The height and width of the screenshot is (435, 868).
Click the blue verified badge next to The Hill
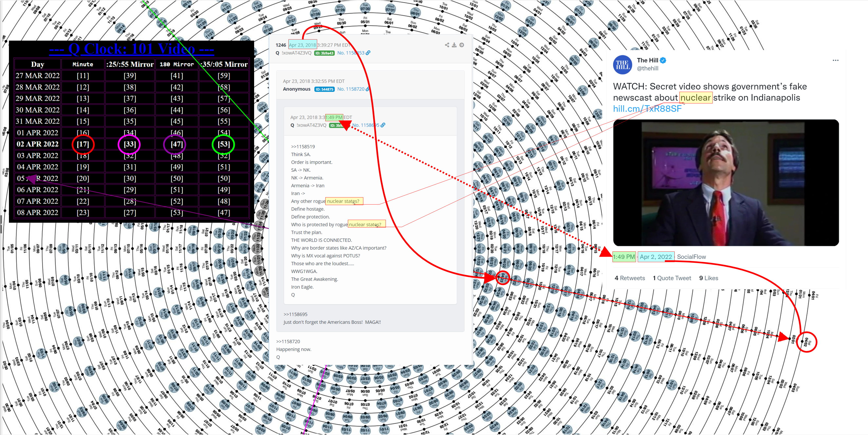point(663,60)
